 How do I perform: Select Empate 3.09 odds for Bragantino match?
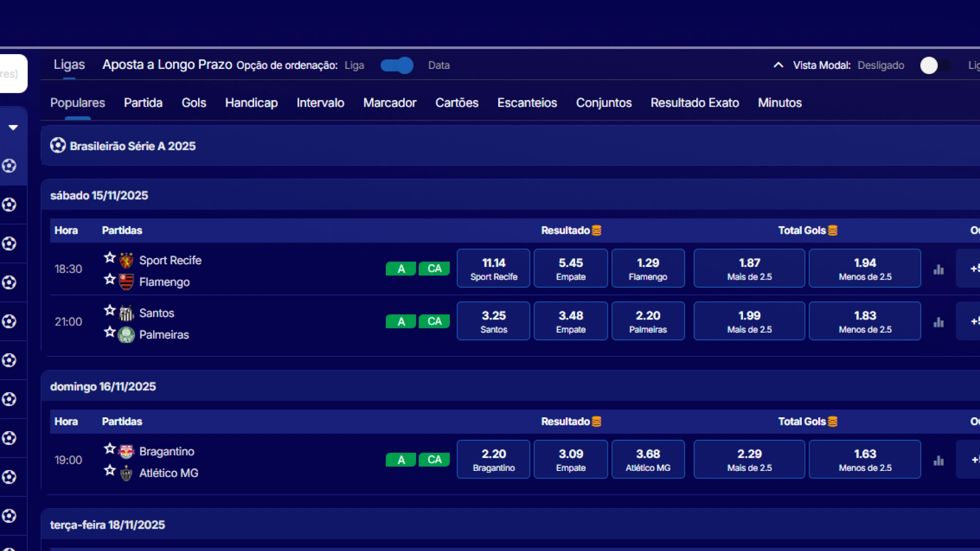570,459
